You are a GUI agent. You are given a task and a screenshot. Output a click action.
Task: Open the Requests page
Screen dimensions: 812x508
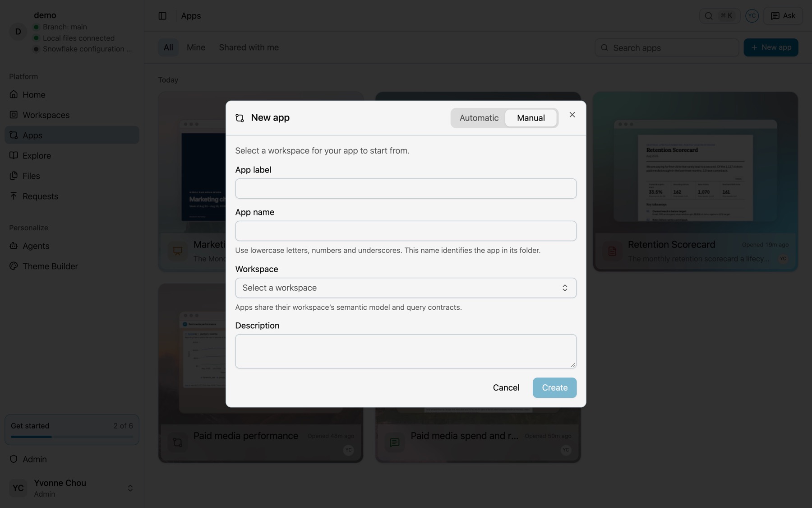[72, 196]
